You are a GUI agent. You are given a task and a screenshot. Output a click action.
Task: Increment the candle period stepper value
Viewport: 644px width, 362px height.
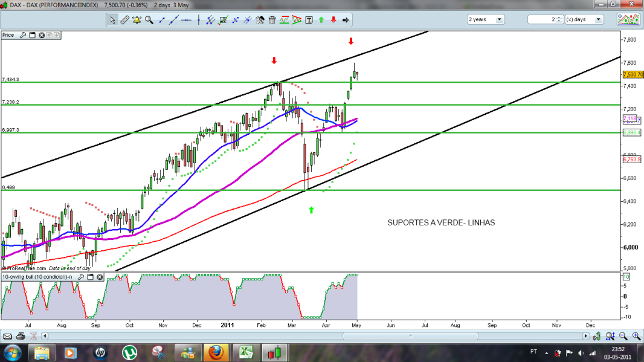[x=559, y=16]
